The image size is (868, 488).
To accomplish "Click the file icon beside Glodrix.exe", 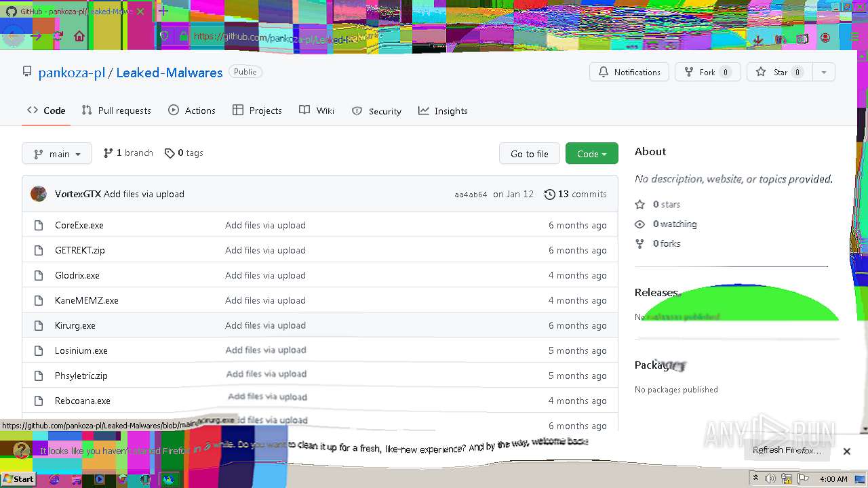I will coord(39,275).
